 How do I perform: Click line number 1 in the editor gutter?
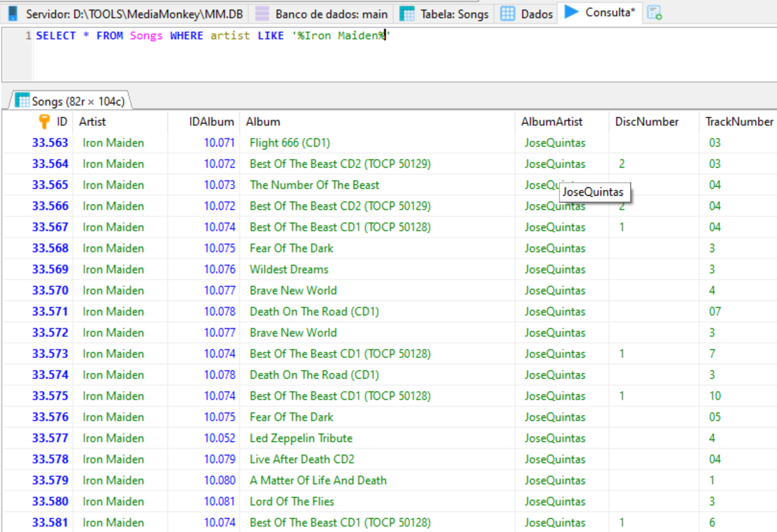pyautogui.click(x=27, y=36)
